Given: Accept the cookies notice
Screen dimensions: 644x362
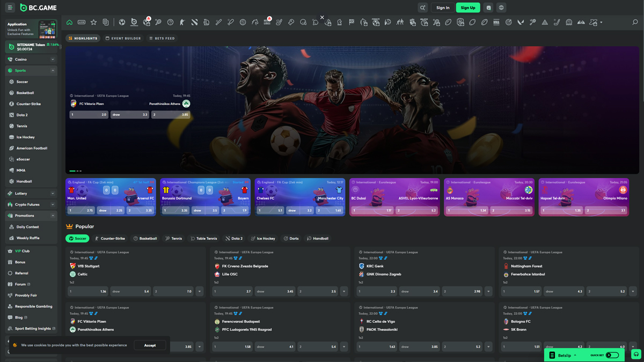Looking at the screenshot, I should (x=150, y=345).
